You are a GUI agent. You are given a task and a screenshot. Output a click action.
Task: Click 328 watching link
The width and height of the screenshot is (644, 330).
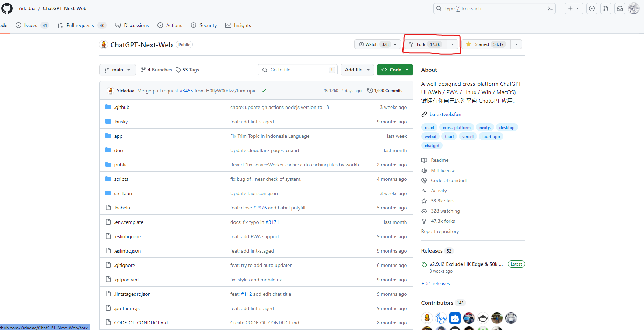click(445, 211)
